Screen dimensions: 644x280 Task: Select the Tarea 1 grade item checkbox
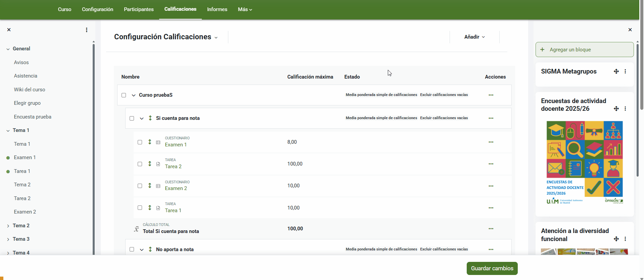[x=140, y=208]
